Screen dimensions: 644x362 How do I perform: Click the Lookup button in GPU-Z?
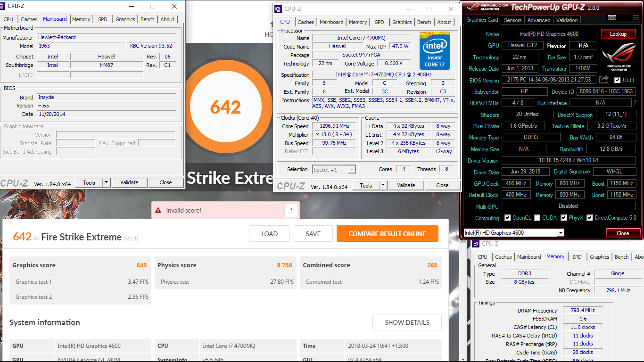tap(618, 34)
